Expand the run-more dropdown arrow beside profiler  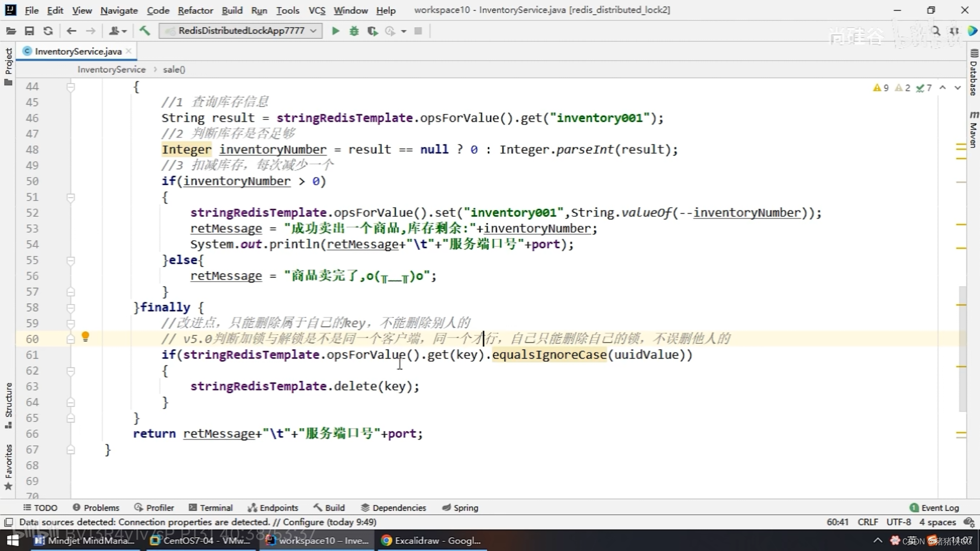point(404,31)
